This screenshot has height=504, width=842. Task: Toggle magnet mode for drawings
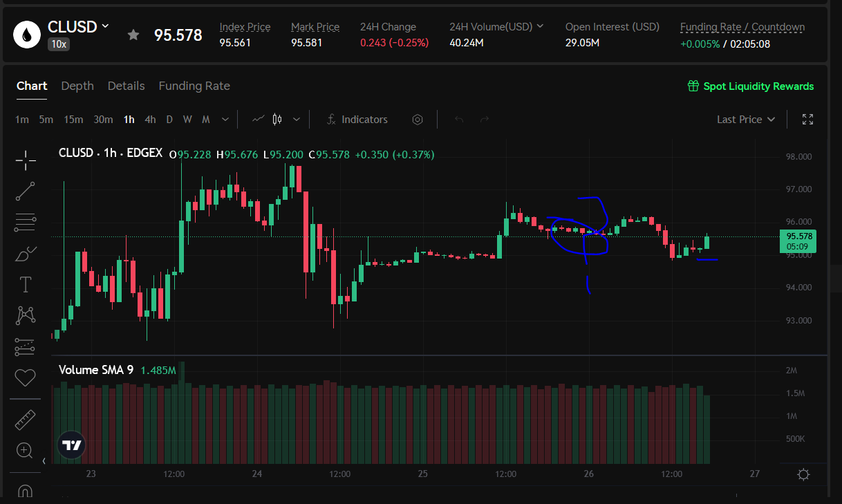(26, 492)
